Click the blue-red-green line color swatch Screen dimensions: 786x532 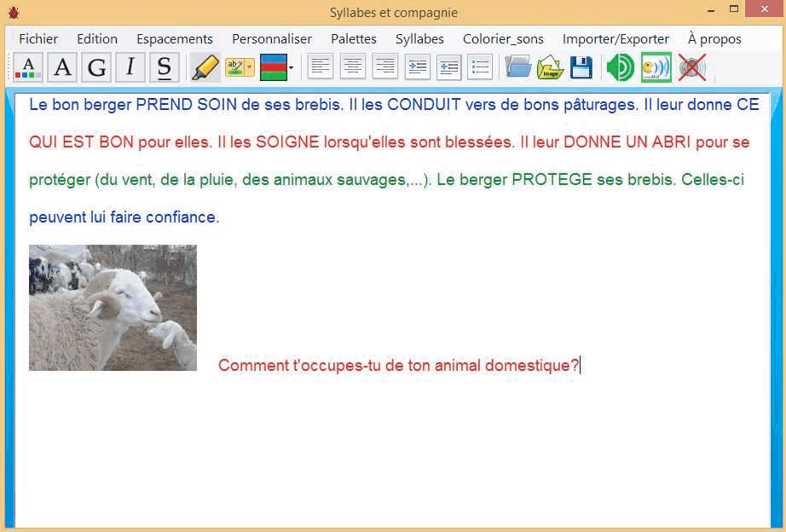coord(273,67)
